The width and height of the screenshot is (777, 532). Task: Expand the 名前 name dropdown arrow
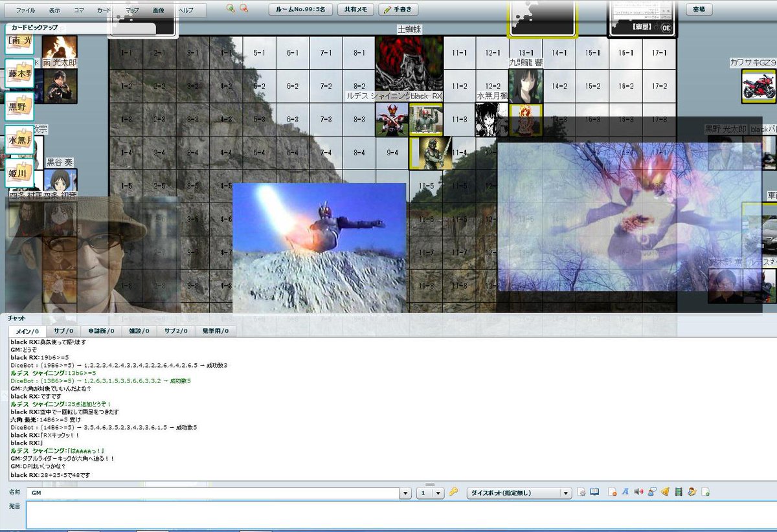tap(406, 493)
